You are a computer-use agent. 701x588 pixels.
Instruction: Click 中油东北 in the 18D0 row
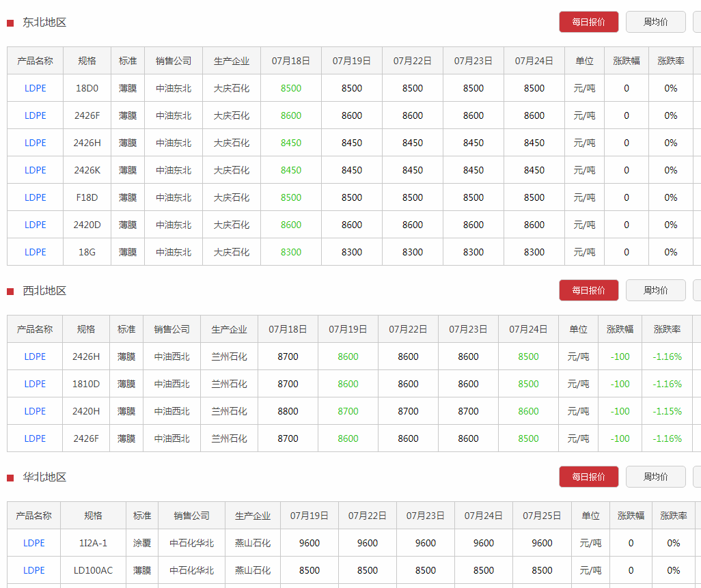tap(174, 88)
